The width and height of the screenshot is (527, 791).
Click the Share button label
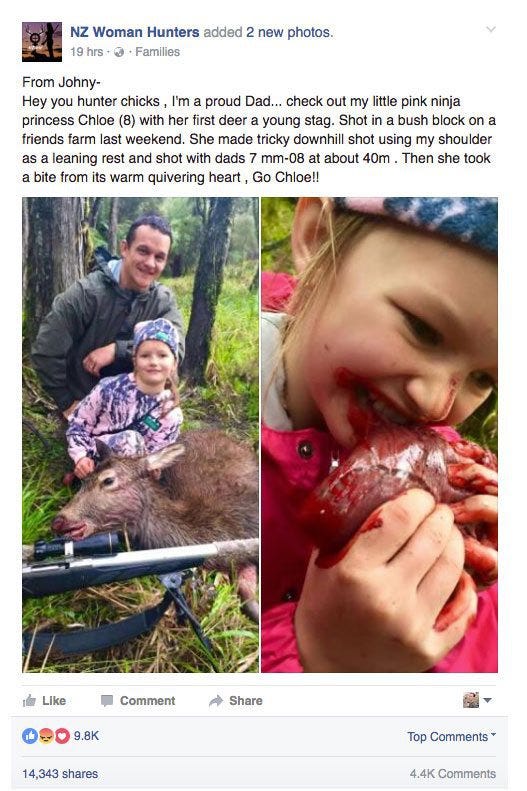pos(246,701)
